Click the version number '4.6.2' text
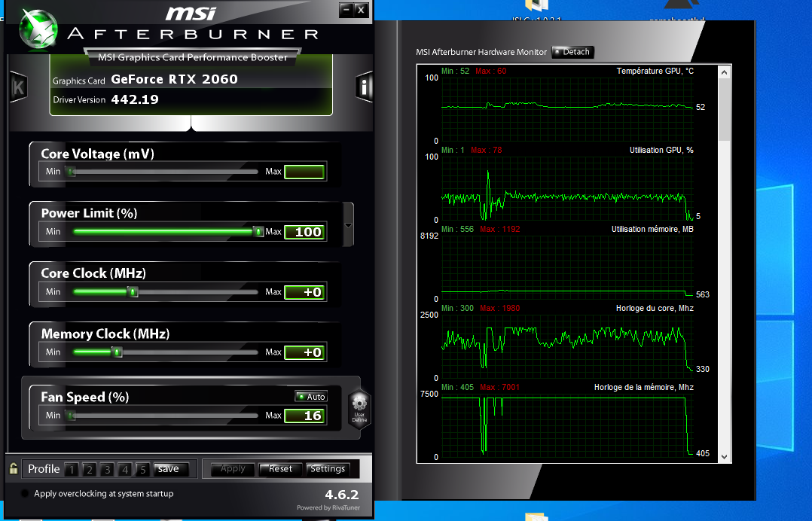Image resolution: width=812 pixels, height=521 pixels. (x=342, y=495)
